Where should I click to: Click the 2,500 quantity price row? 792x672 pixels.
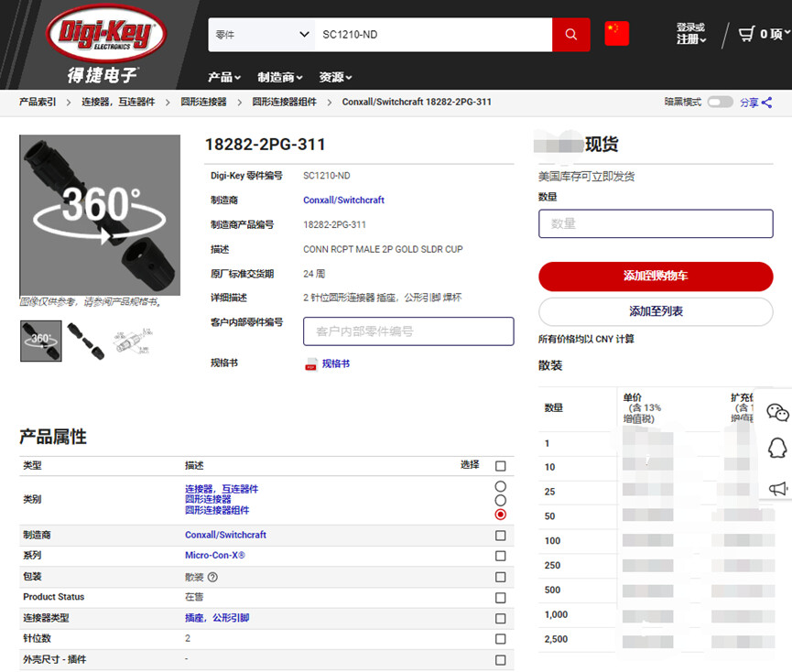[656, 640]
